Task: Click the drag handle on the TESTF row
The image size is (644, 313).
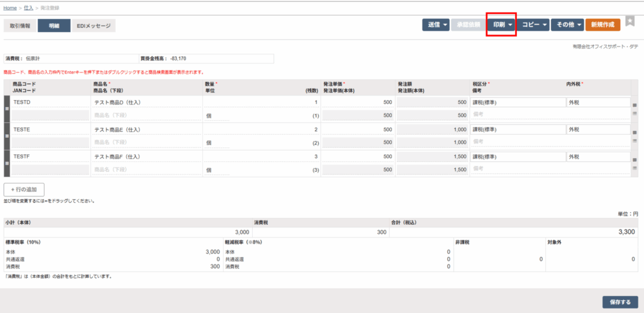Action: click(x=8, y=163)
